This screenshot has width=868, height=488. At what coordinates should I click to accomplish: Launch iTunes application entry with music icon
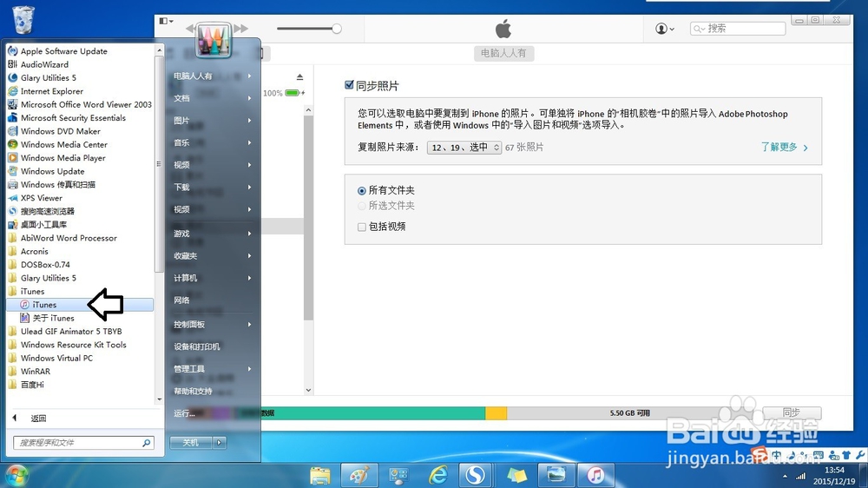pyautogui.click(x=80, y=305)
